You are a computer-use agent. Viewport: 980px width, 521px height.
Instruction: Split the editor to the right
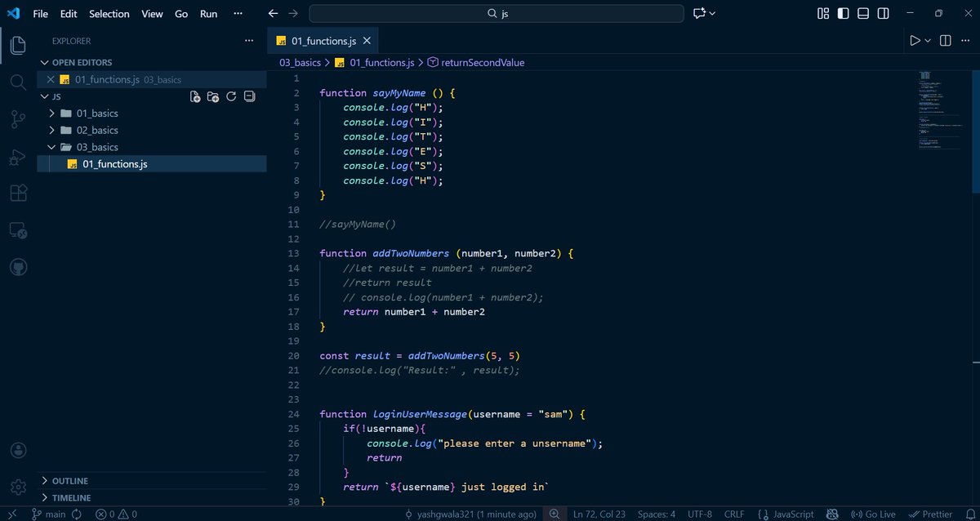pos(945,40)
